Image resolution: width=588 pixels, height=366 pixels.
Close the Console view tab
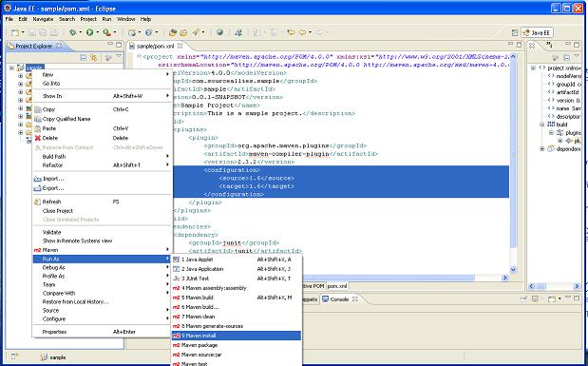354,299
